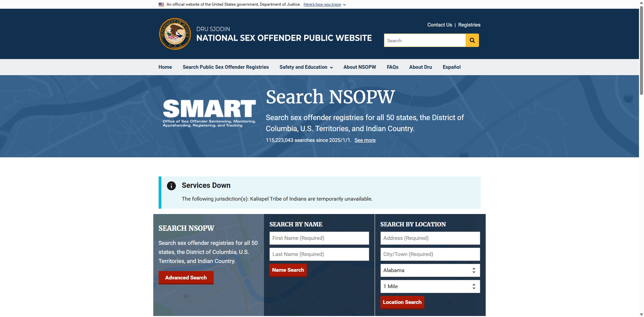Click the scrollbar up arrow
Viewport: 644px width, 317px height.
(641, 2)
